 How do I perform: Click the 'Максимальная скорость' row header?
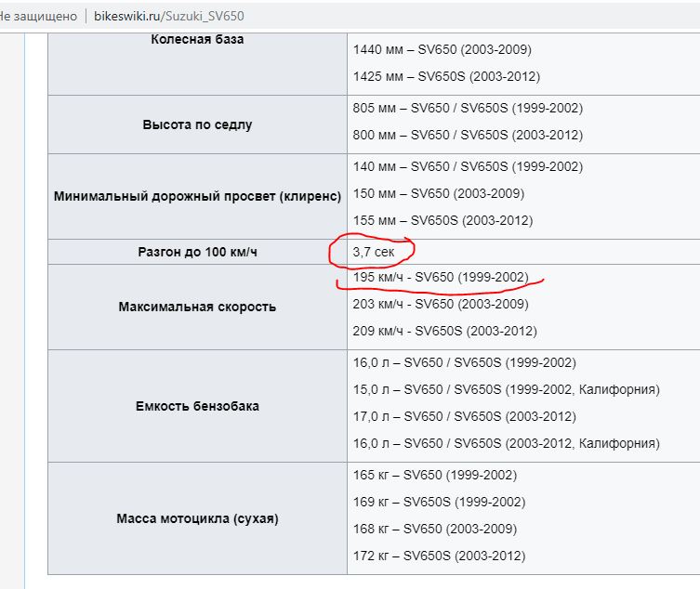coord(197,307)
